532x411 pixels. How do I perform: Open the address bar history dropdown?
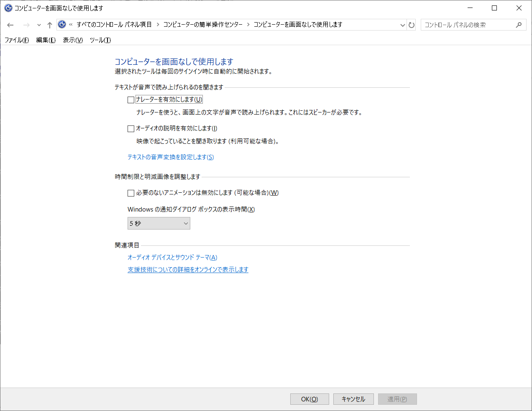click(x=402, y=25)
